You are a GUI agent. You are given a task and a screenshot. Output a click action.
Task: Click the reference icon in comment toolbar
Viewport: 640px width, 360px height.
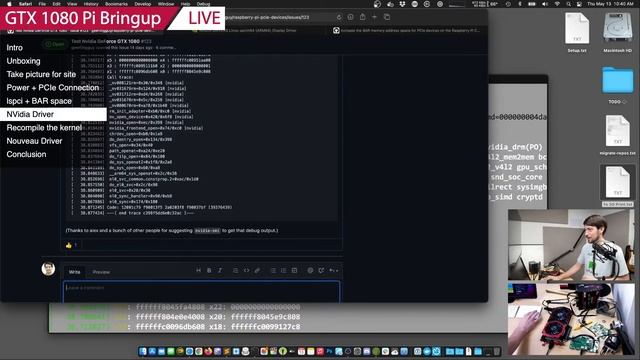click(321, 270)
